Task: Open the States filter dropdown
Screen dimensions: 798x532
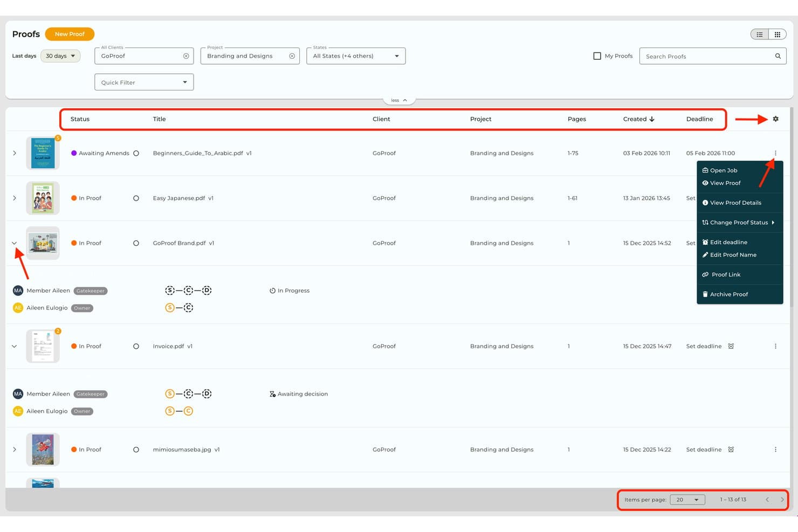Action: pyautogui.click(x=356, y=56)
